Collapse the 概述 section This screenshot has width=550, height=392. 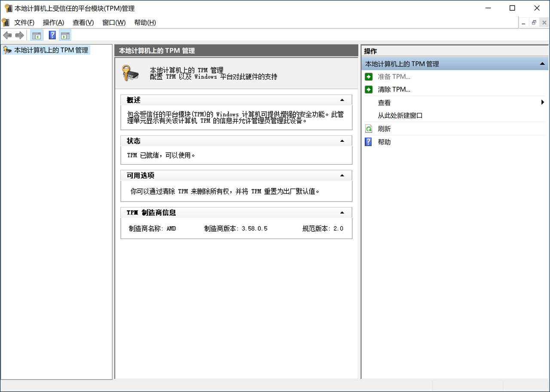[342, 100]
